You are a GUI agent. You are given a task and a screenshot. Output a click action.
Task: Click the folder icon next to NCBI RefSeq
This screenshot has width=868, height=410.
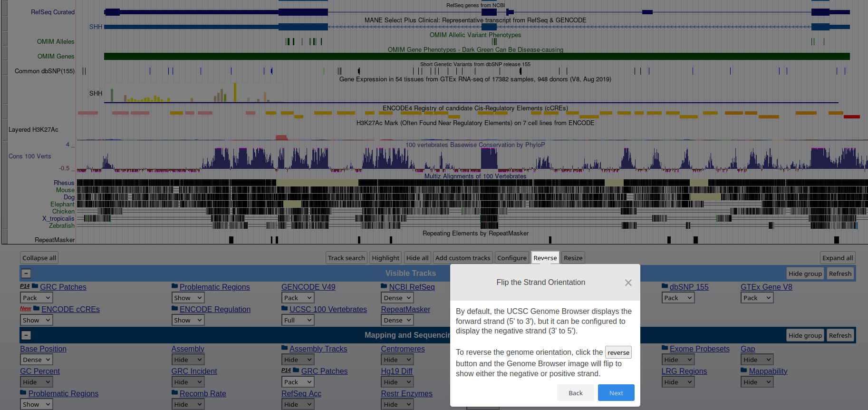pos(384,286)
